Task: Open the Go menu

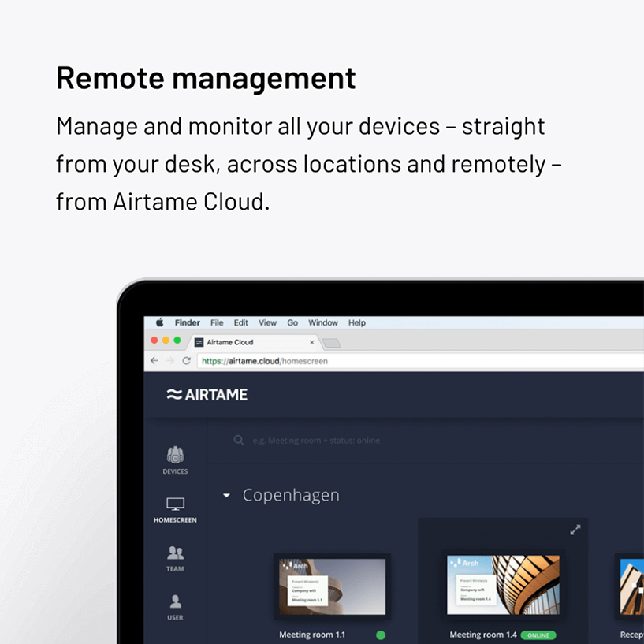Action: 292,323
